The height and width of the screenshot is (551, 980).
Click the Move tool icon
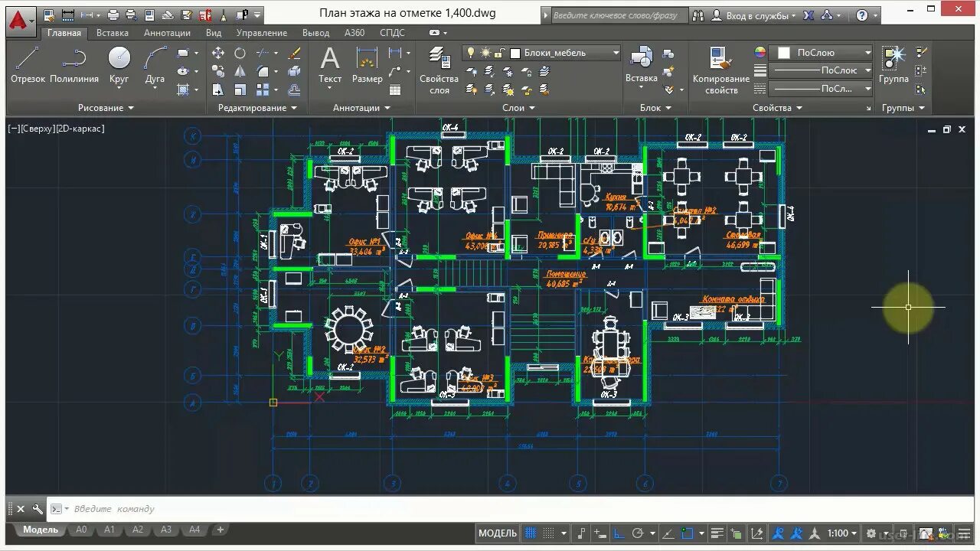[x=218, y=53]
